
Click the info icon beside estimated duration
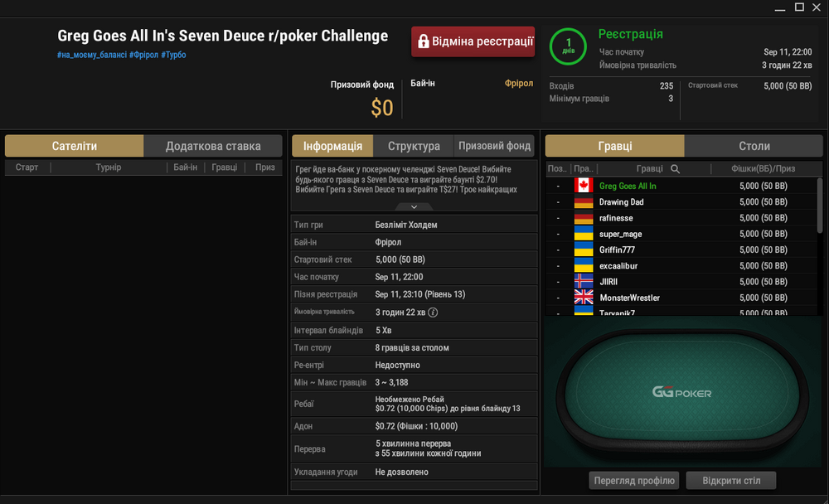[x=433, y=312]
